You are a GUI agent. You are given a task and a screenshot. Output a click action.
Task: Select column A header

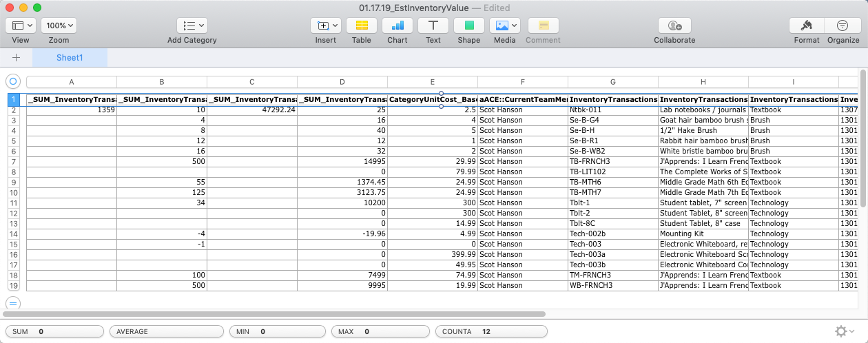click(x=72, y=82)
